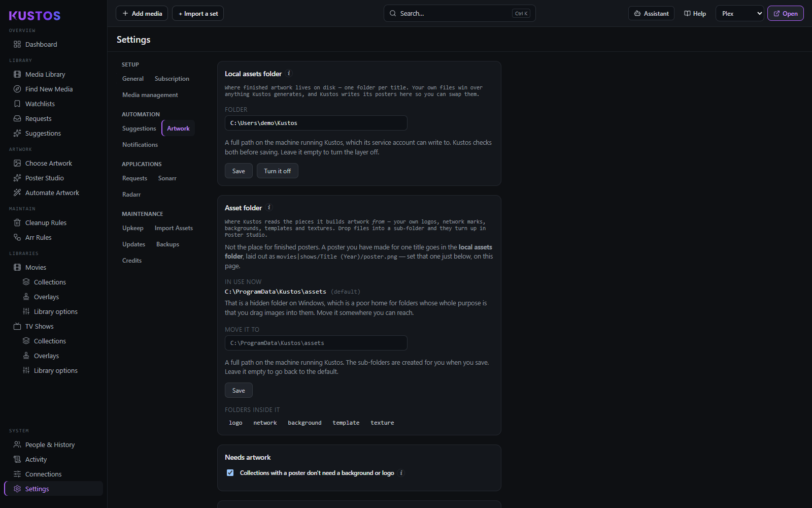Save the Local assets folder path
812x508 pixels.
pos(239,171)
